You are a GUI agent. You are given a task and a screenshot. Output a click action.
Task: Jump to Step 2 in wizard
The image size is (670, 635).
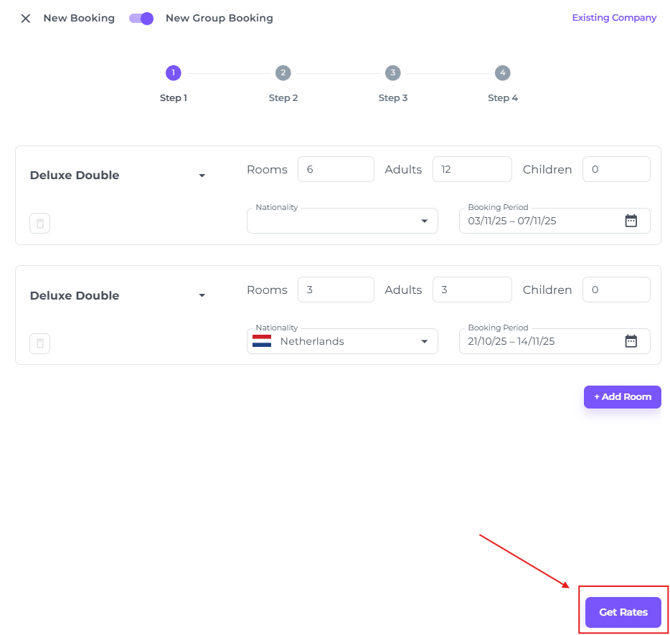click(x=283, y=73)
